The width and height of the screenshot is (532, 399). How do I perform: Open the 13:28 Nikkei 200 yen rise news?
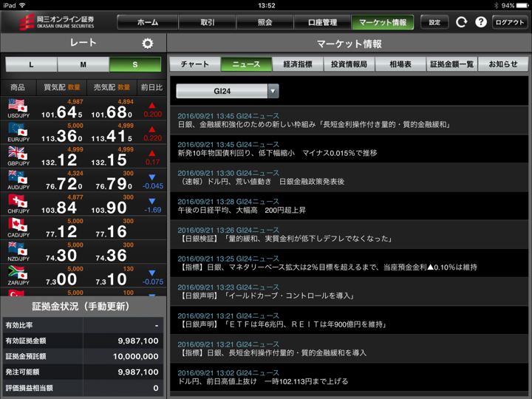(351, 207)
